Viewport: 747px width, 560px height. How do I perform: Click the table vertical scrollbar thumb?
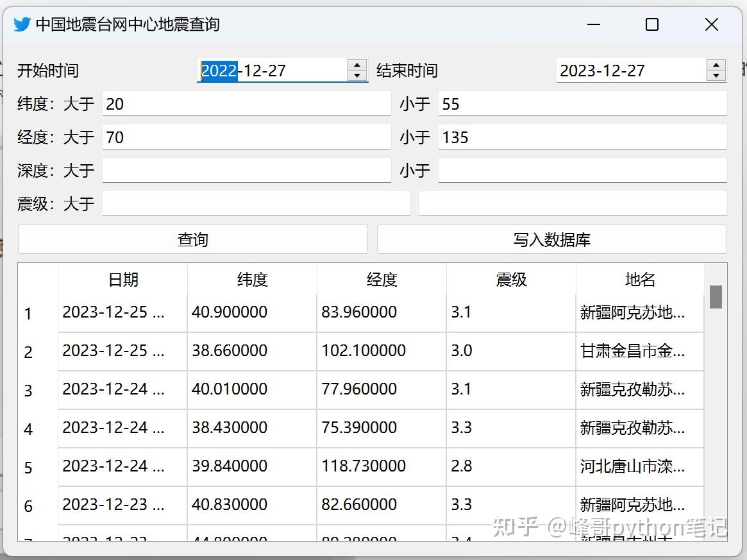click(x=716, y=297)
